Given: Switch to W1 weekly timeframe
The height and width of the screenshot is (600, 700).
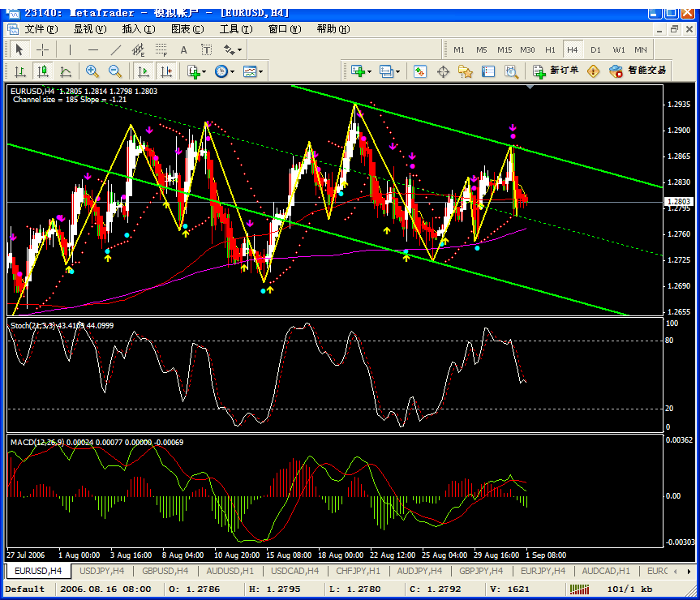Looking at the screenshot, I should (x=618, y=49).
